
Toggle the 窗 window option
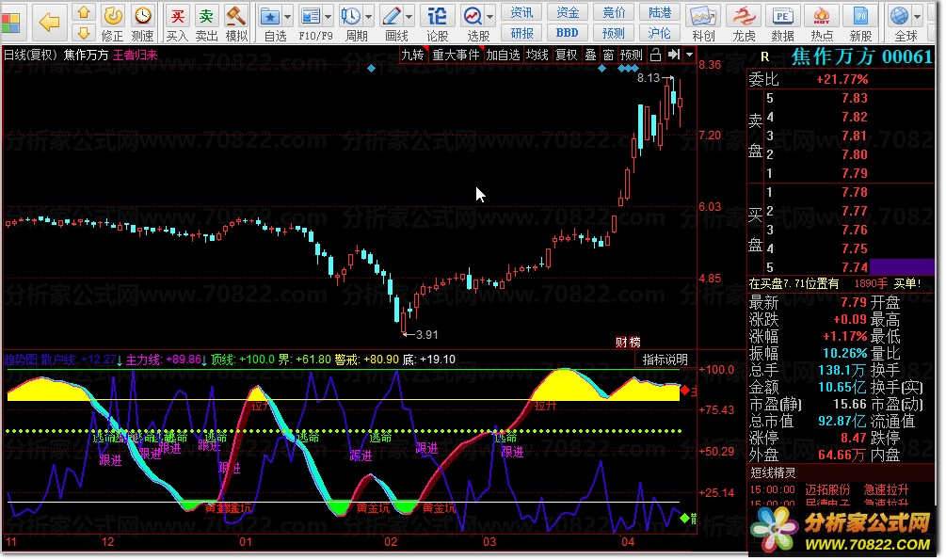click(x=608, y=55)
